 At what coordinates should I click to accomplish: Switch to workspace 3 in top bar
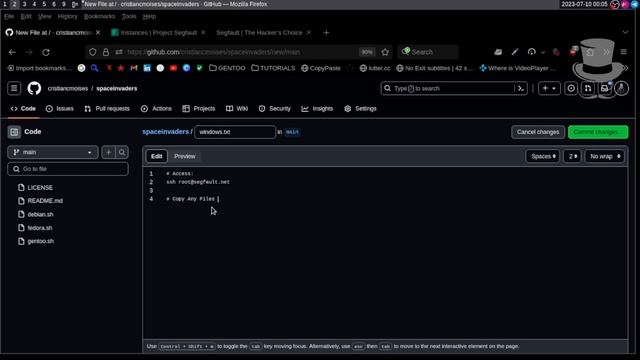tap(24, 4)
